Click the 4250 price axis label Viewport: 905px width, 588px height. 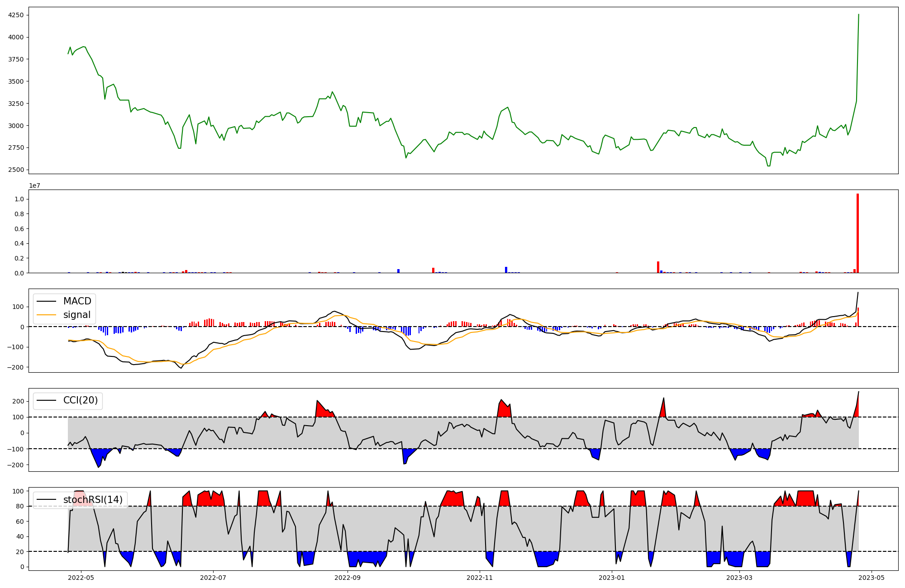16,15
